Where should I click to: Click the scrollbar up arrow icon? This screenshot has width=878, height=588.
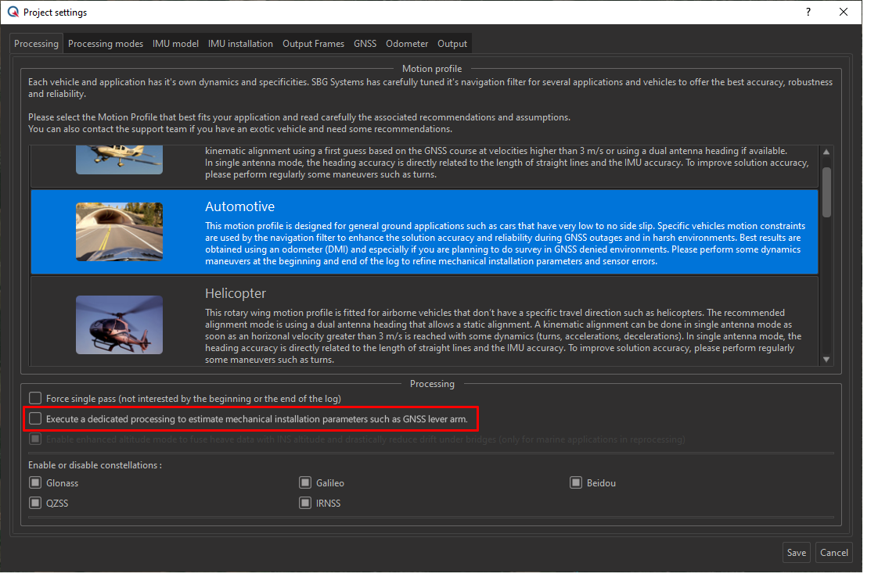coord(826,151)
